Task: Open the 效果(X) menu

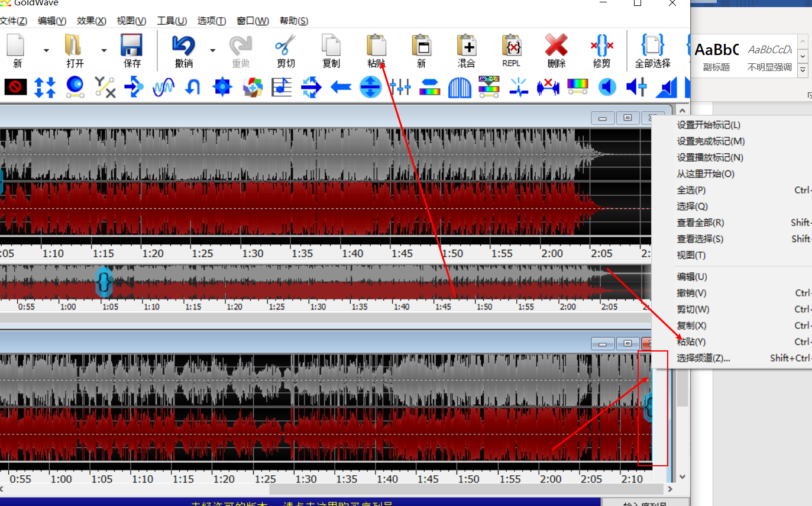Action: (x=92, y=21)
